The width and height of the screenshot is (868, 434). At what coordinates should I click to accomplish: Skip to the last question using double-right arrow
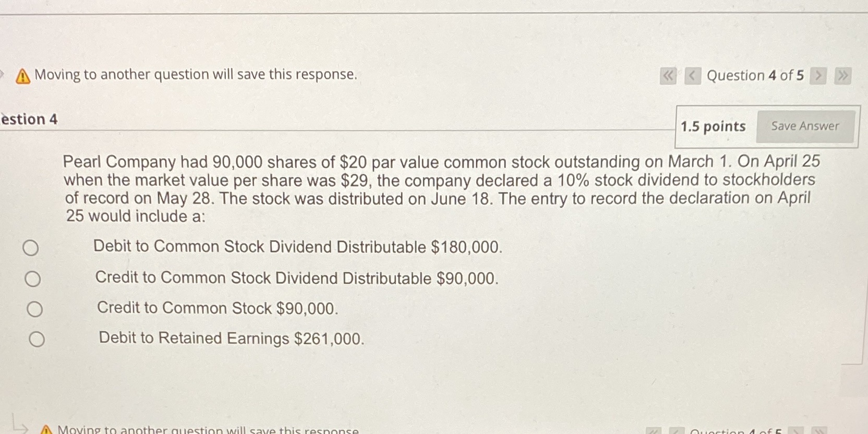click(843, 76)
